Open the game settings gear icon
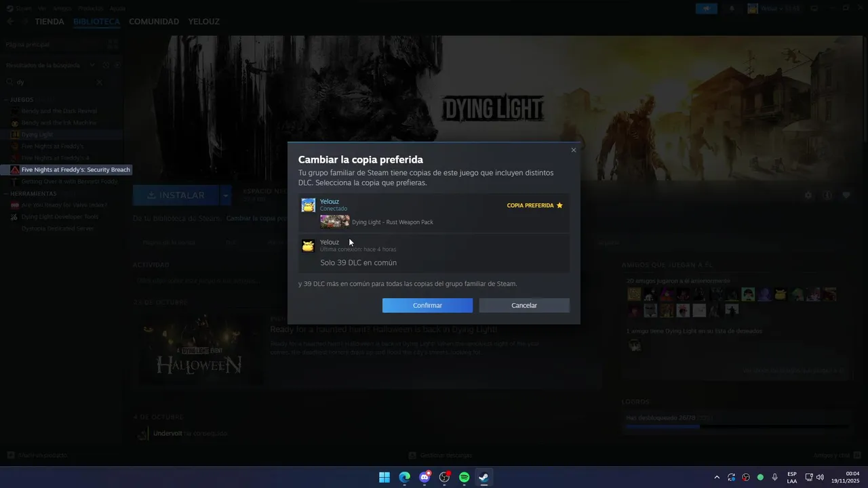The height and width of the screenshot is (488, 868). [808, 195]
